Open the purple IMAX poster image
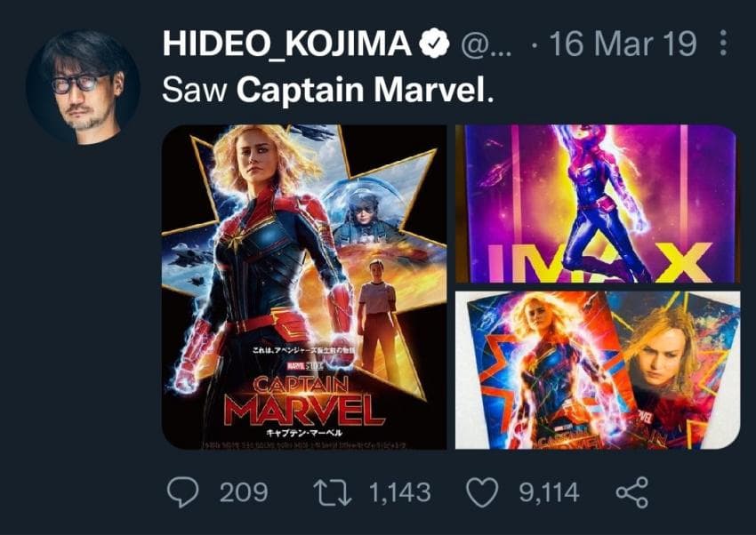 coord(596,203)
